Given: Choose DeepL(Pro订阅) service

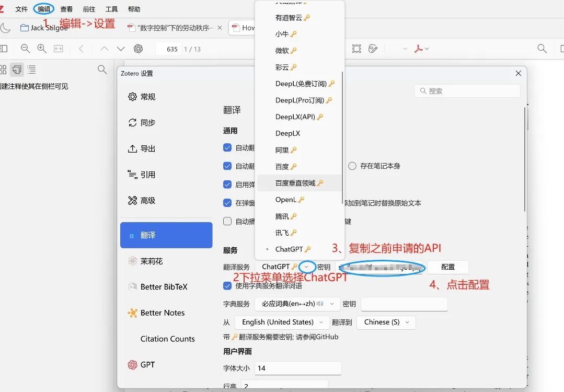Looking at the screenshot, I should pyautogui.click(x=299, y=100).
